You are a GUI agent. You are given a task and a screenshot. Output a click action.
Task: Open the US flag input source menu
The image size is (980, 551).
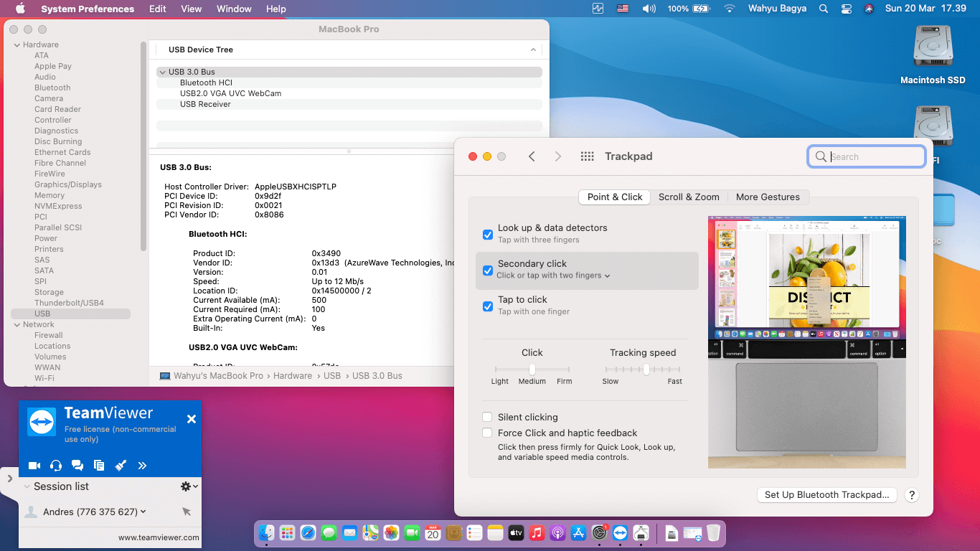tap(623, 9)
